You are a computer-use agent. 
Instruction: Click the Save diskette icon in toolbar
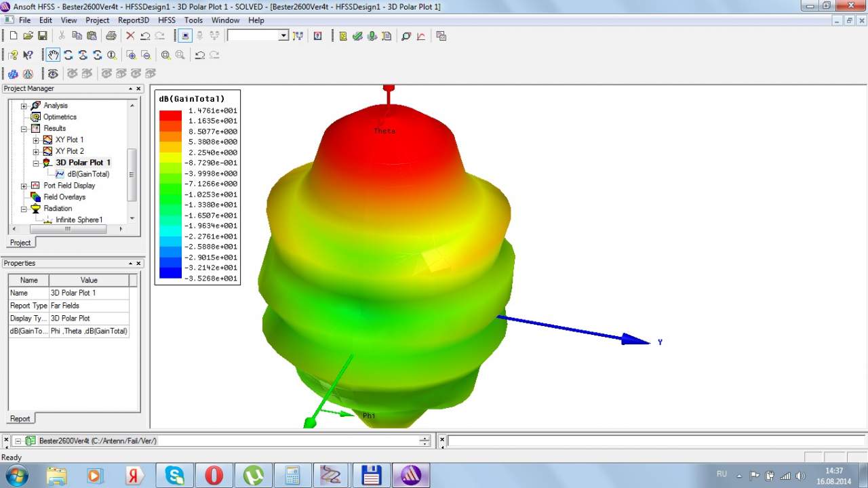tap(43, 36)
